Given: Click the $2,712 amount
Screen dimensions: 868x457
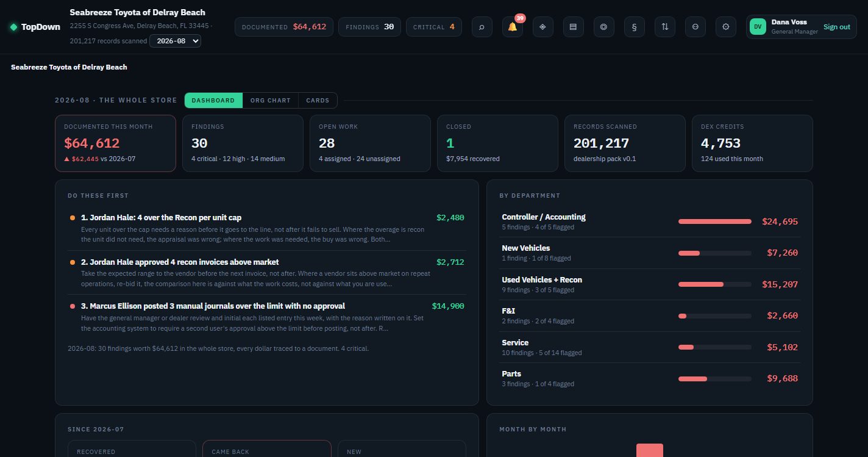Looking at the screenshot, I should point(450,262).
